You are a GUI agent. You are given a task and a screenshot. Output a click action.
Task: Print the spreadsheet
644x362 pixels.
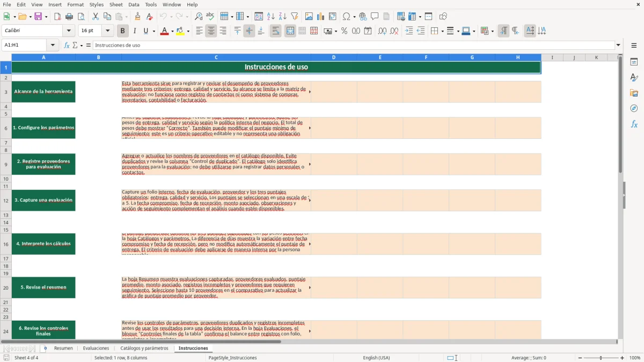pyautogui.click(x=69, y=17)
